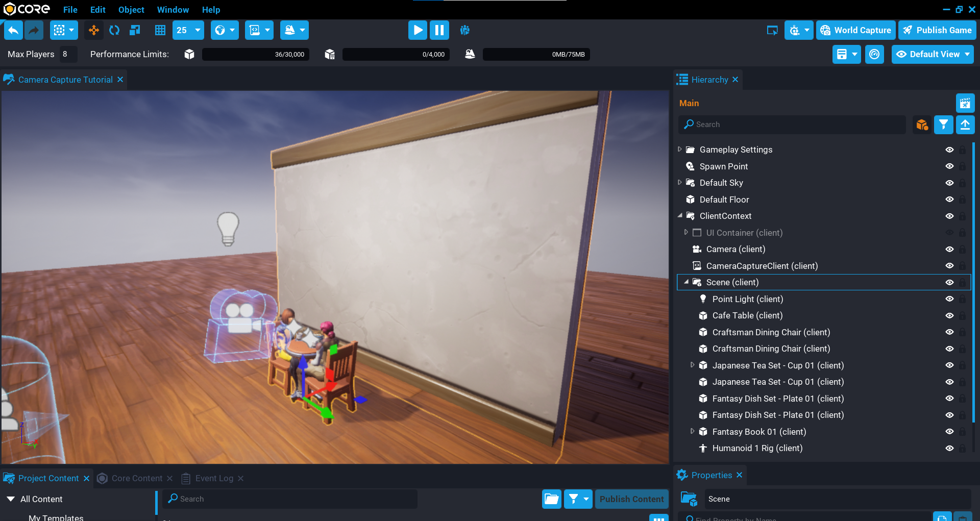
Task: Select the move/translate tool
Action: (x=94, y=30)
